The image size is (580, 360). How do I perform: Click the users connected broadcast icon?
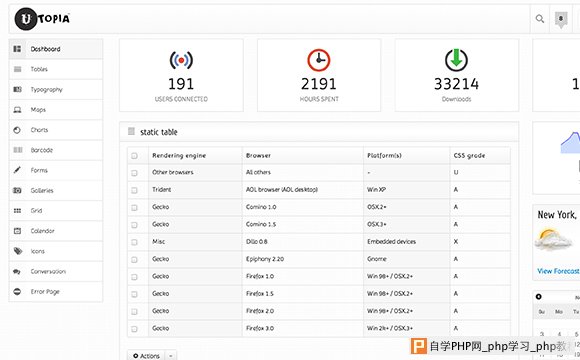(x=181, y=60)
